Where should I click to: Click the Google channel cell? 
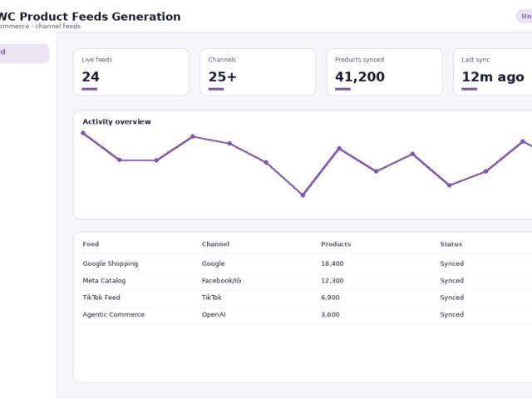(x=213, y=264)
